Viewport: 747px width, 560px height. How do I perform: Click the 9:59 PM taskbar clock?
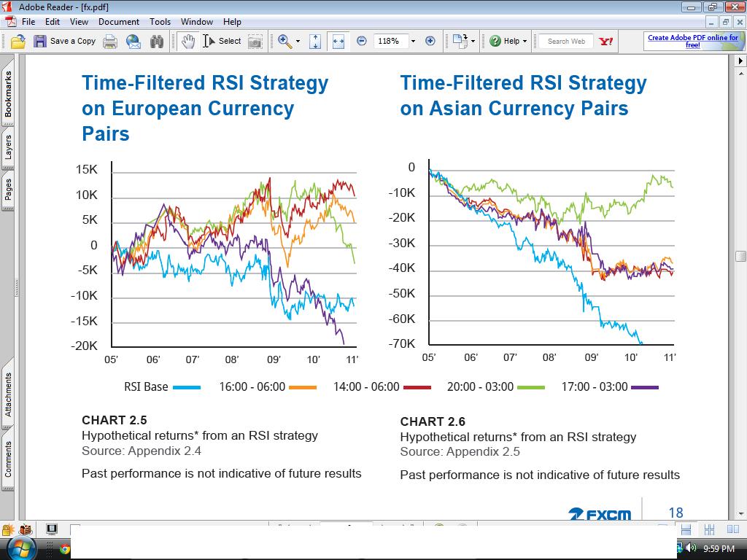(719, 548)
